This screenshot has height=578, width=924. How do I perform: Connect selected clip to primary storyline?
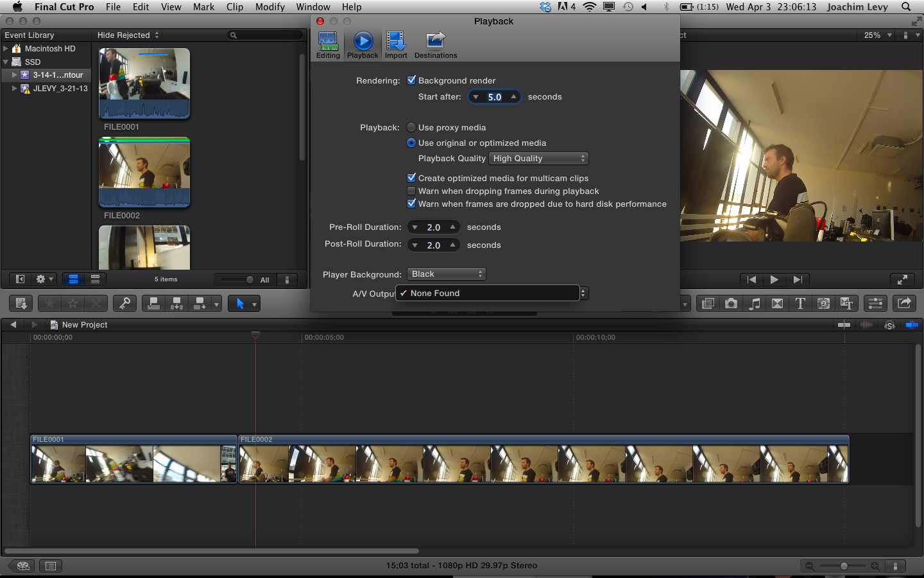[x=153, y=304]
